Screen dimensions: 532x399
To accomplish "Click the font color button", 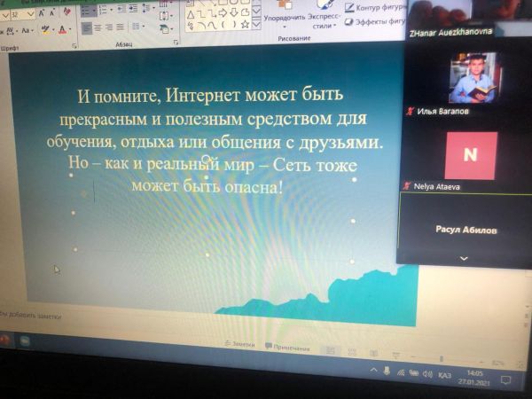I will [62, 30].
